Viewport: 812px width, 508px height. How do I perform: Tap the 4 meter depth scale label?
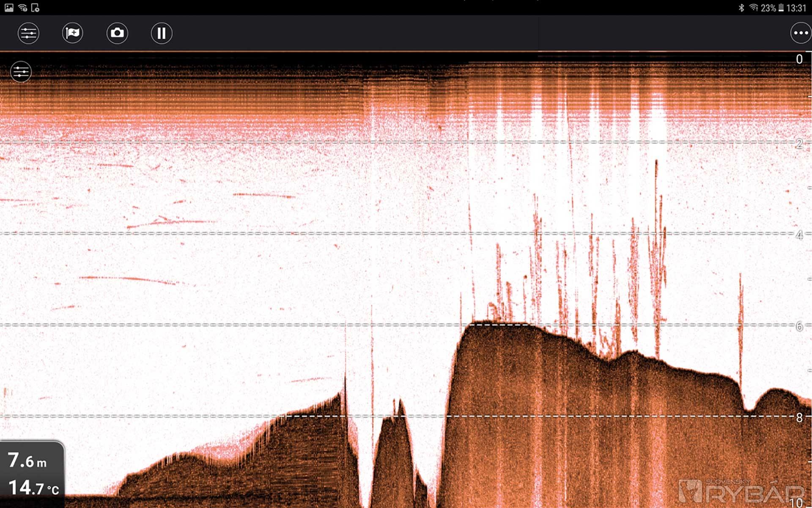coord(799,235)
